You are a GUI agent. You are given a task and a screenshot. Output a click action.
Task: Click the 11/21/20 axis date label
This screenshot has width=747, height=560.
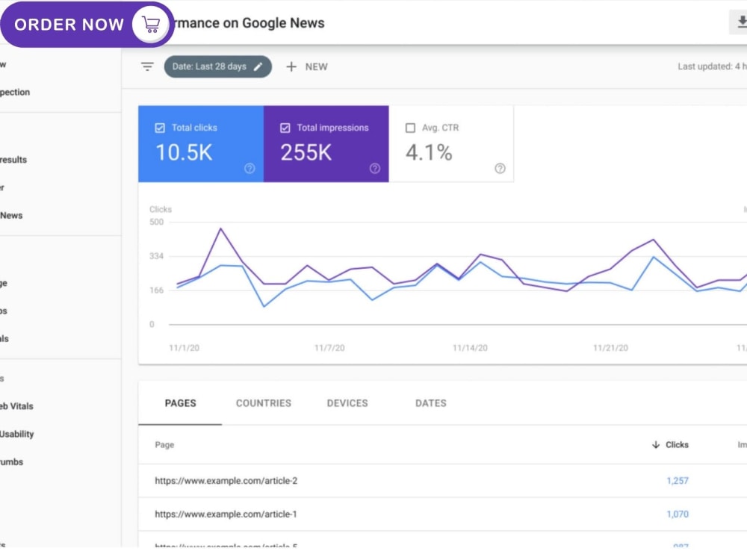coord(610,348)
